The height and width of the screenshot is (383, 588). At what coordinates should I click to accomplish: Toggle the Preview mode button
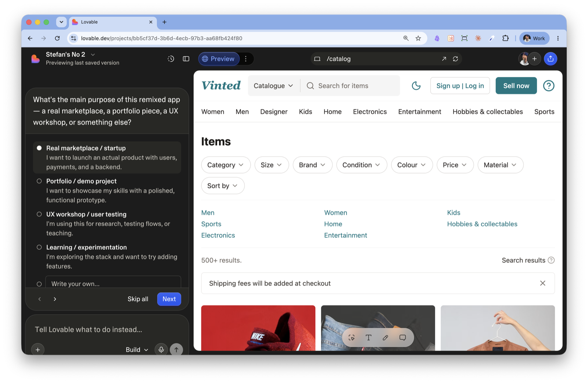(x=219, y=59)
